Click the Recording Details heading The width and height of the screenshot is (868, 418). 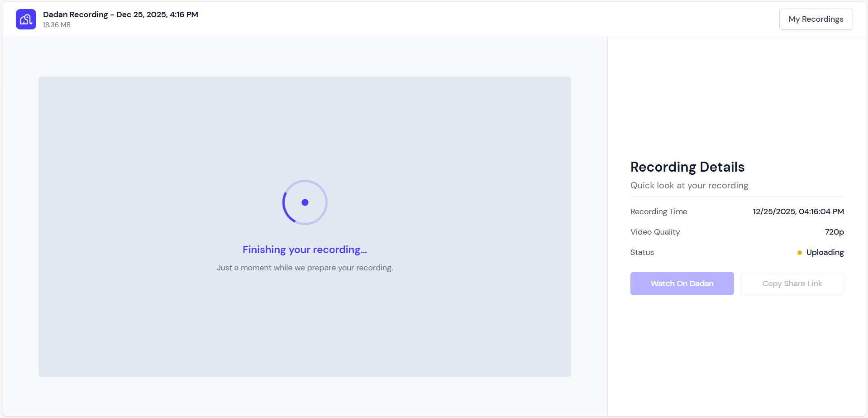click(x=687, y=167)
